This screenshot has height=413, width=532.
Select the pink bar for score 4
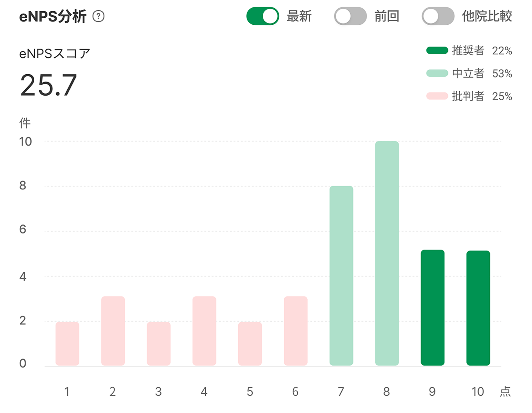204,330
